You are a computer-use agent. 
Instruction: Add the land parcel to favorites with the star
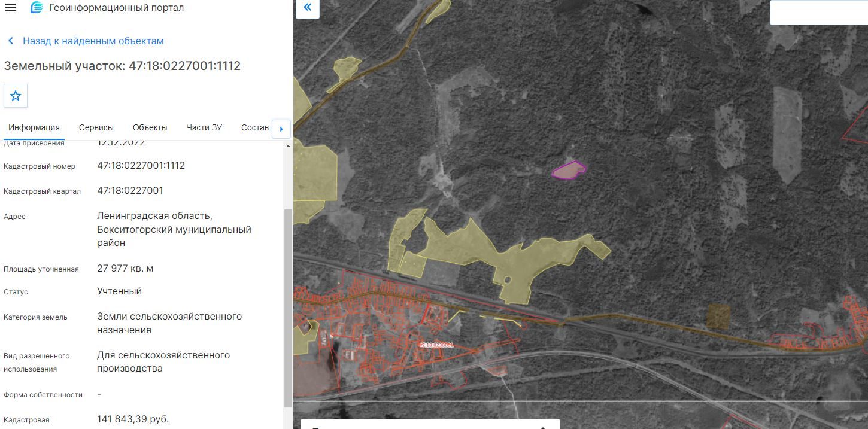point(16,96)
